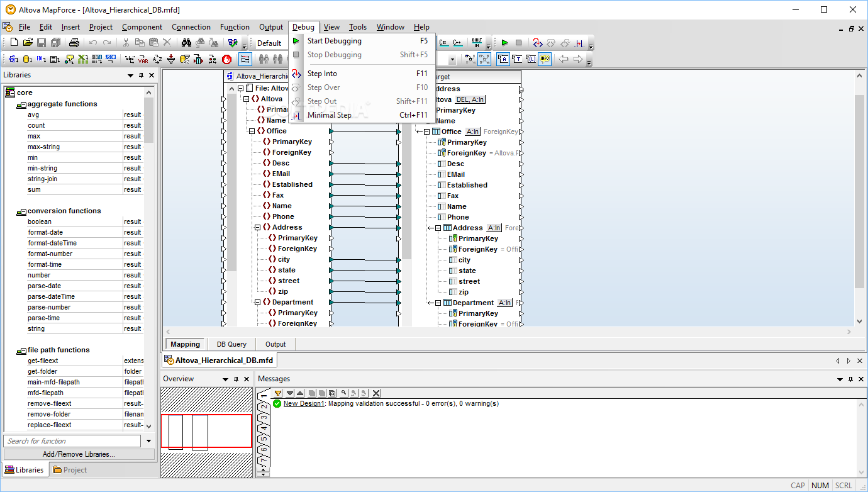Insert Web Service function icon
Screen dimensions: 868x492
(x=69, y=59)
